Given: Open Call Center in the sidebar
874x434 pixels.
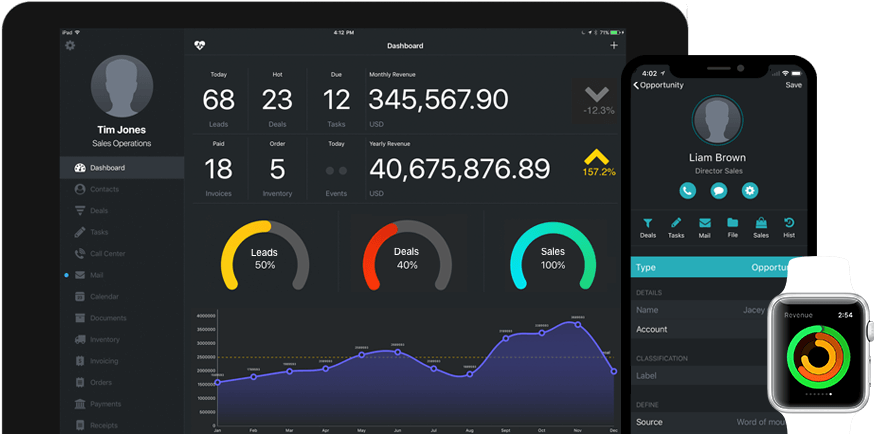Looking at the screenshot, I should point(122,253).
